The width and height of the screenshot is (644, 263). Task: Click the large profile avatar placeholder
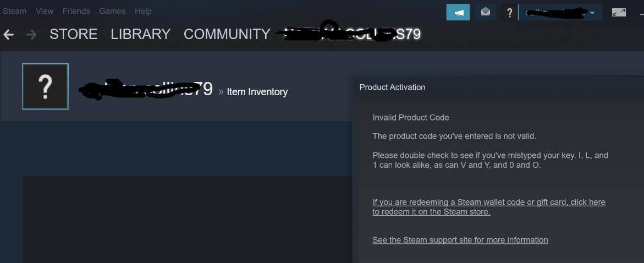45,86
